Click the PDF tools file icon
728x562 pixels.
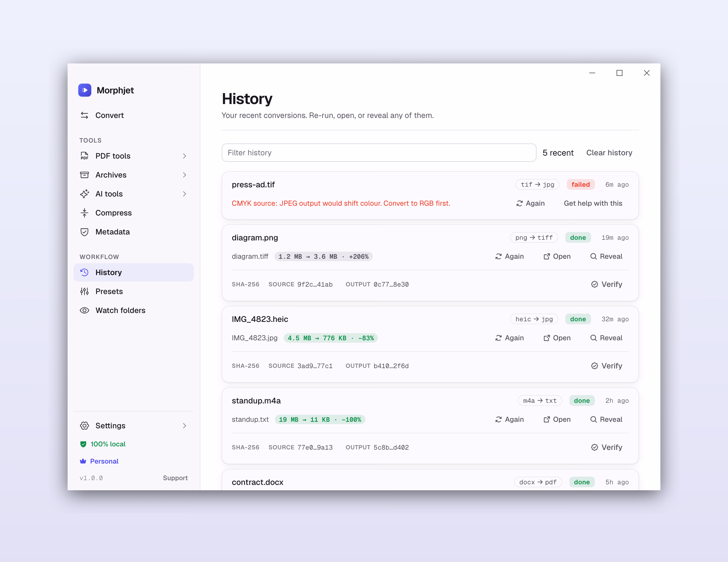pos(85,156)
